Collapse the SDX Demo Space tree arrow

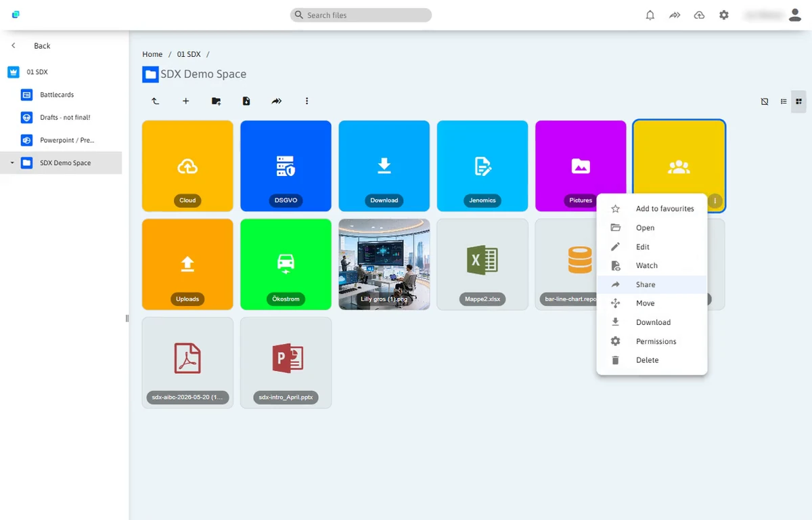[x=12, y=162]
